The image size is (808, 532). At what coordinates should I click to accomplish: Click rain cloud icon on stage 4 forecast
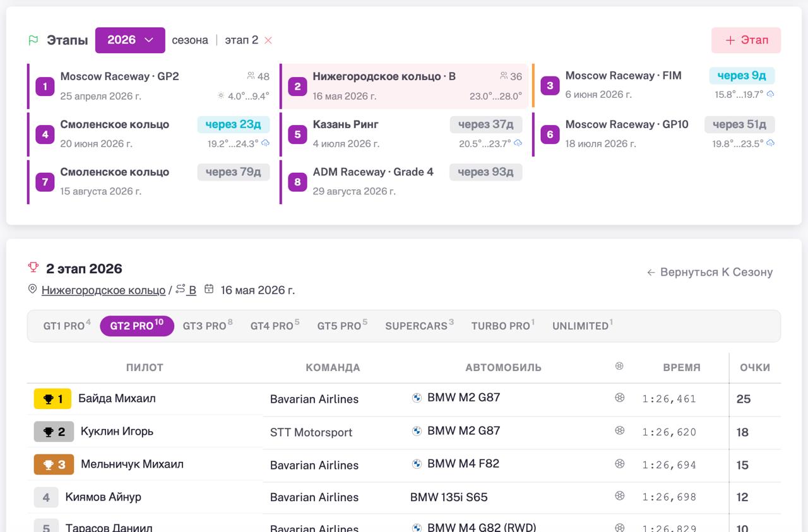click(x=265, y=143)
